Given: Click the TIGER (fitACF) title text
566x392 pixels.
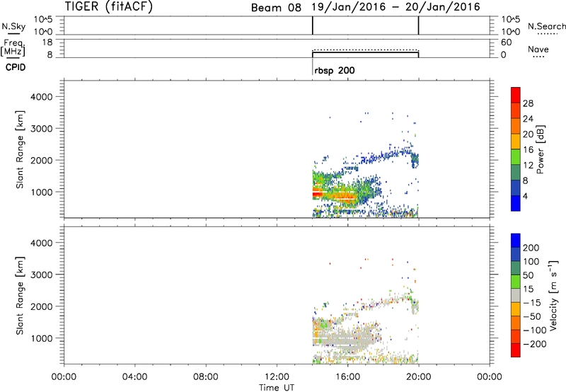Looking at the screenshot, I should 109,6.
